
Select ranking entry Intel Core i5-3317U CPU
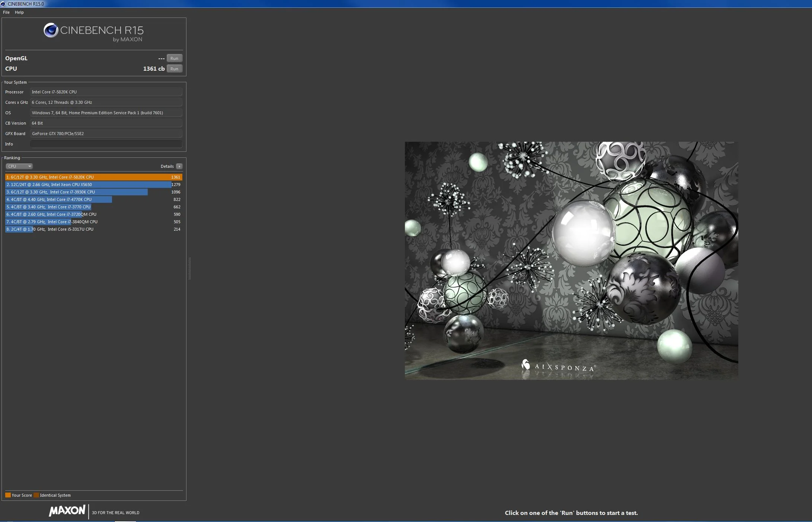tap(94, 229)
